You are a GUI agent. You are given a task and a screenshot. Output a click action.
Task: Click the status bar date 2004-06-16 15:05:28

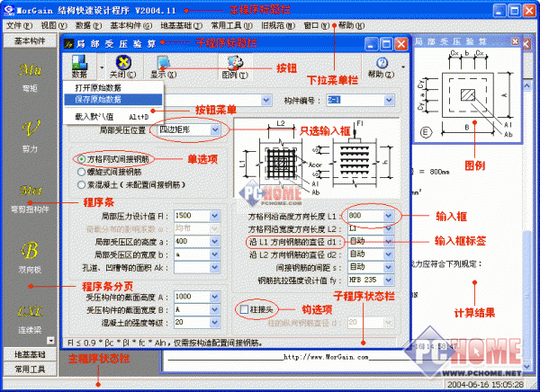click(x=486, y=385)
